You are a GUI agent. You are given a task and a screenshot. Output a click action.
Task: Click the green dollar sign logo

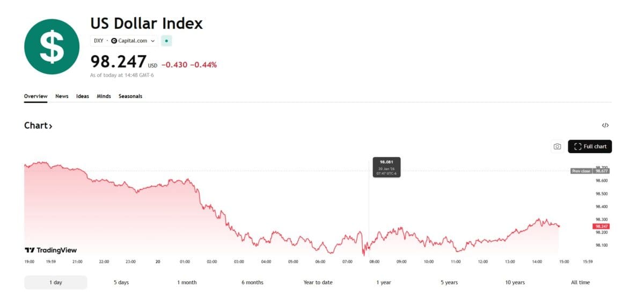click(52, 47)
